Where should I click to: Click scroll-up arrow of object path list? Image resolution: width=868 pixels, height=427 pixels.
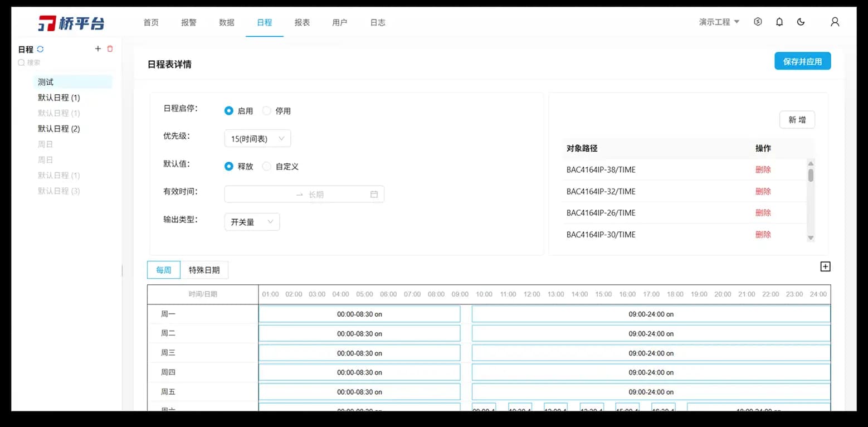click(811, 163)
